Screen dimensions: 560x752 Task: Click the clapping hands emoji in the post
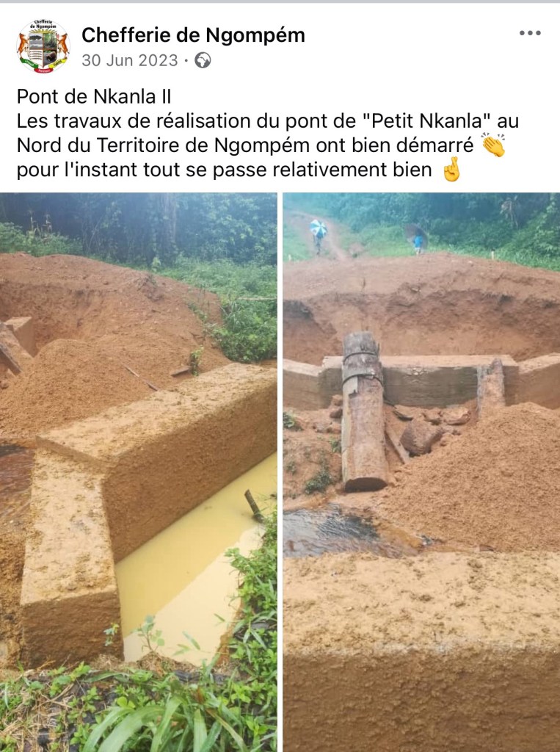coord(493,145)
